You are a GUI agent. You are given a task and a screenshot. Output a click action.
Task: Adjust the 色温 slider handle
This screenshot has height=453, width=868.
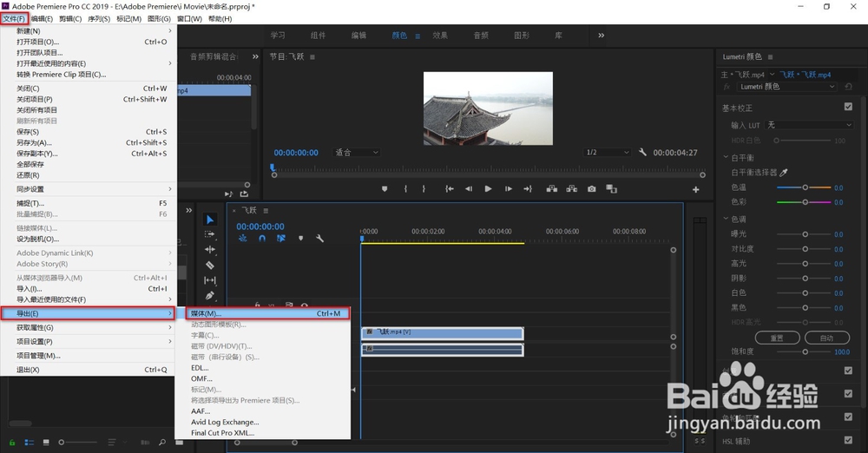click(805, 187)
